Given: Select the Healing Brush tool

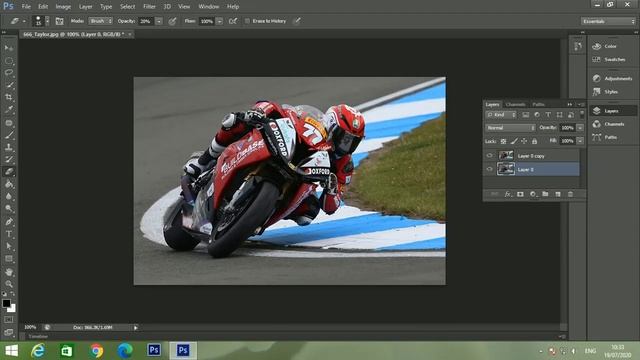Looking at the screenshot, I should (x=9, y=122).
